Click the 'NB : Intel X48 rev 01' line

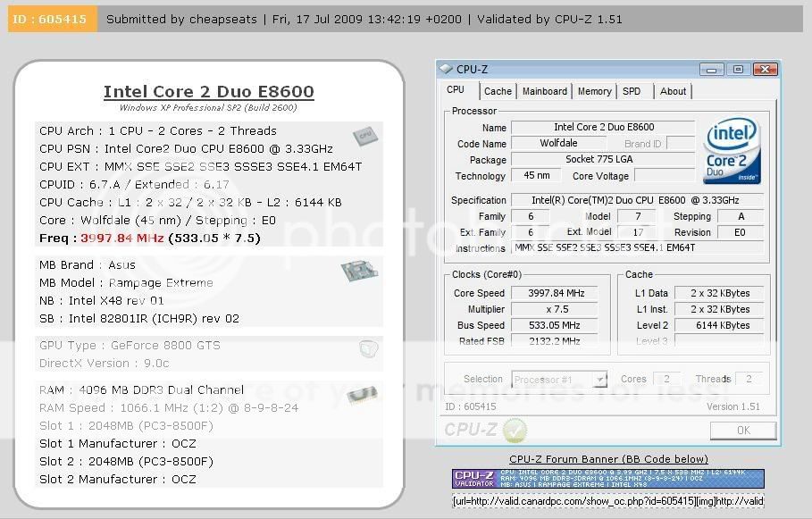tap(102, 301)
